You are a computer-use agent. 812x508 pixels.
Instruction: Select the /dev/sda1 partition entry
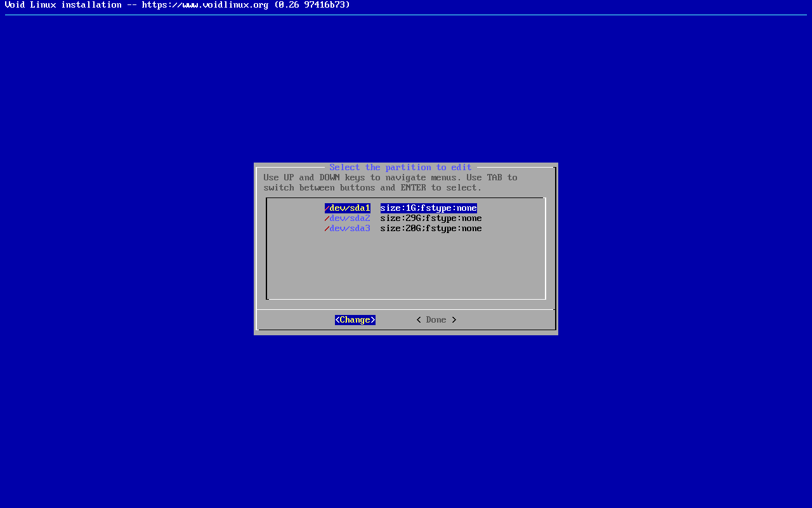click(348, 208)
